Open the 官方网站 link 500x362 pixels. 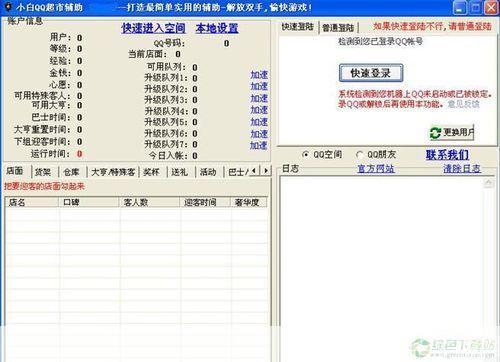click(x=376, y=169)
